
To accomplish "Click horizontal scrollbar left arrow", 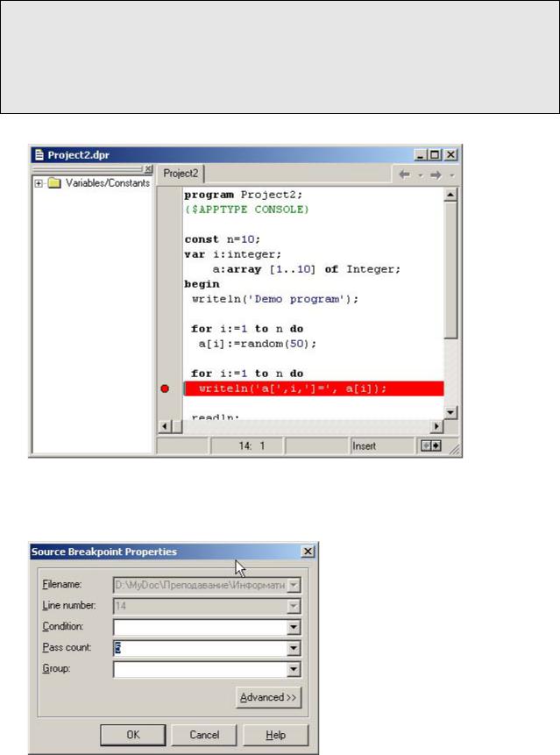I will tap(165, 426).
